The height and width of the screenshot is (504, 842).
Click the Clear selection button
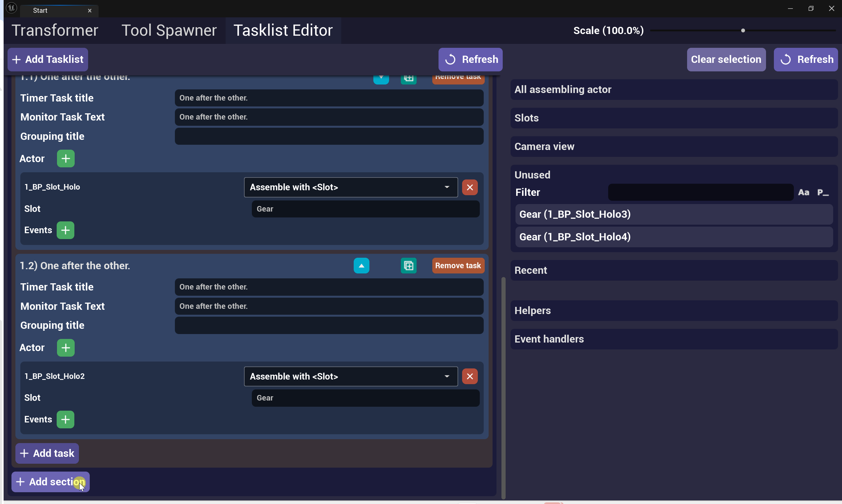(x=726, y=59)
